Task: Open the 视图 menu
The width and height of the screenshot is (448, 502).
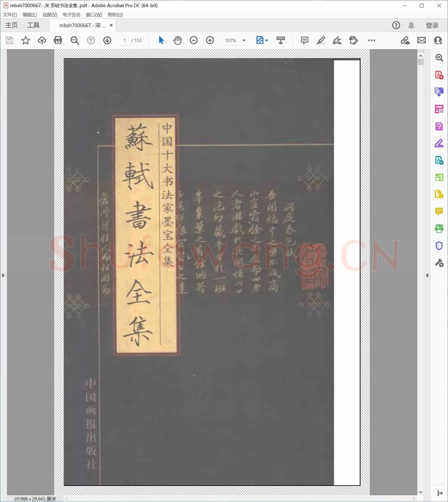Action: (x=50, y=15)
